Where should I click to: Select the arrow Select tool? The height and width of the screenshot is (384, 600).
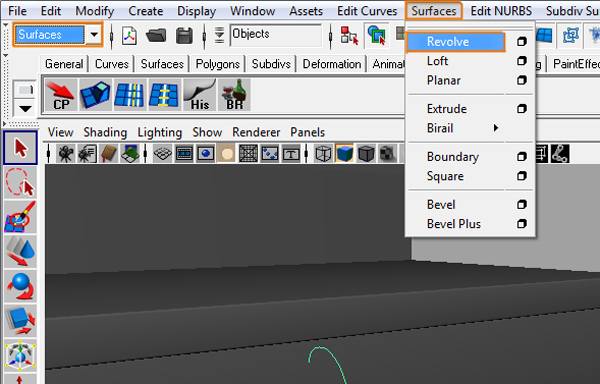20,148
